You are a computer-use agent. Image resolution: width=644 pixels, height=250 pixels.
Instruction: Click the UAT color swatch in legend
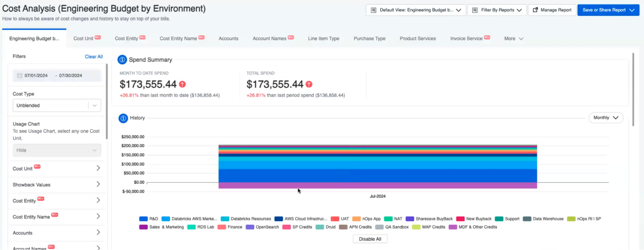click(335, 219)
